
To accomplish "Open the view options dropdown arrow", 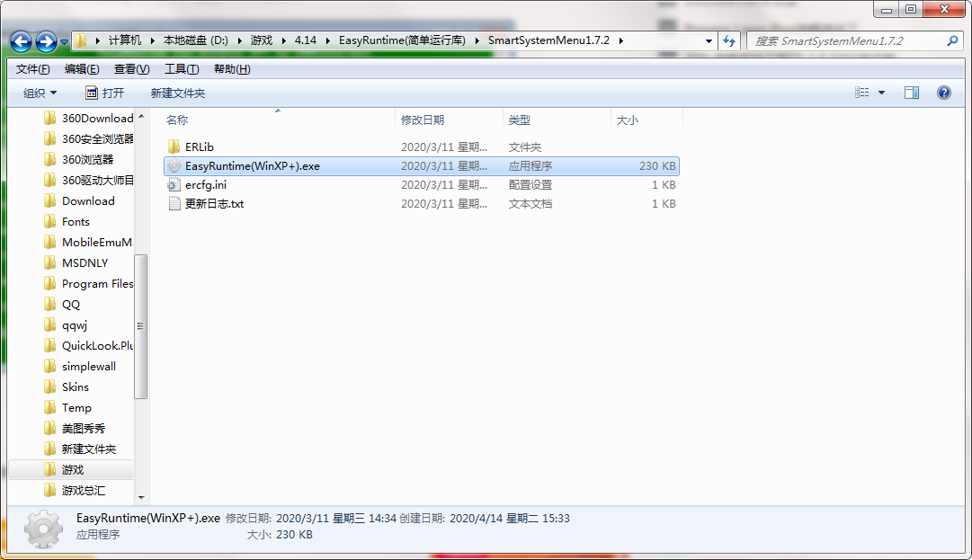I will tap(881, 93).
